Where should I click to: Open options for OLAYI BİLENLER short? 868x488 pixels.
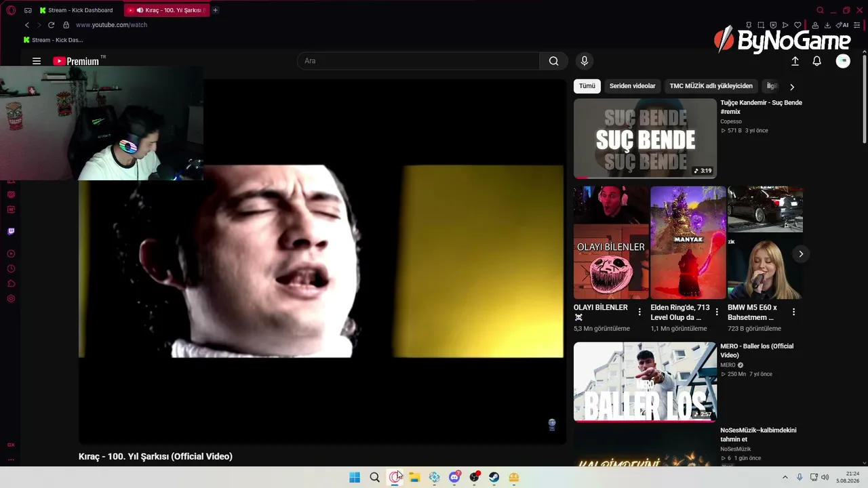point(639,312)
